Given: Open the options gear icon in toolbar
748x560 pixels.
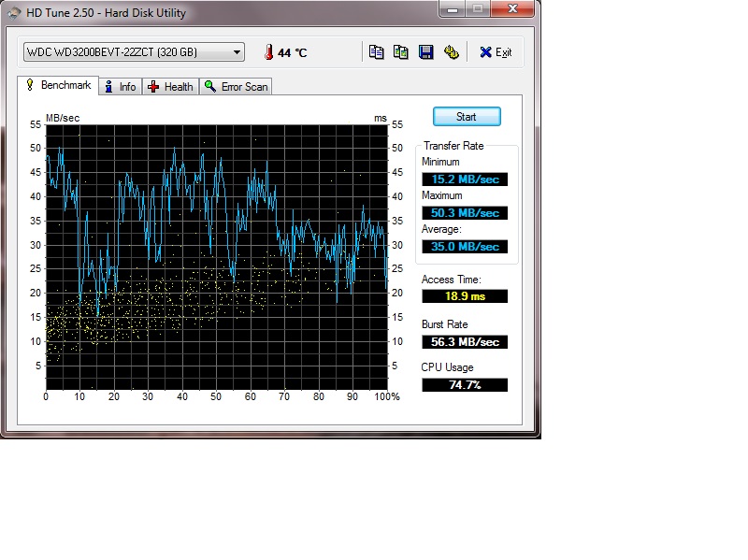Looking at the screenshot, I should 451,52.
